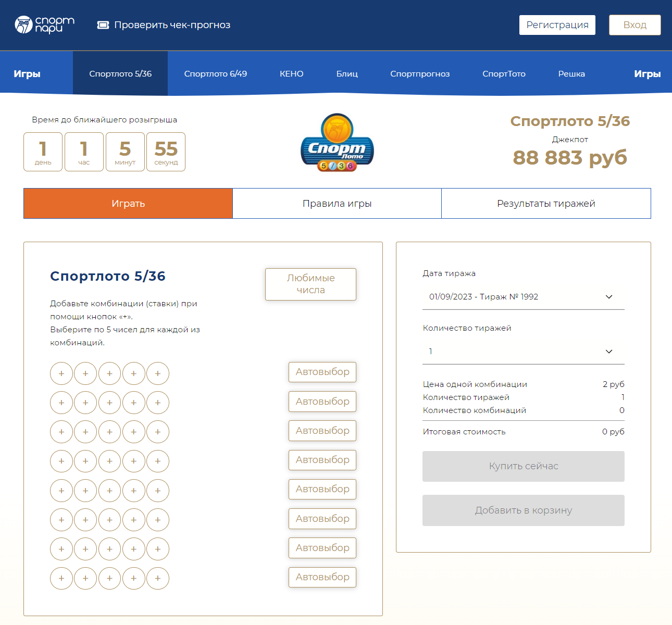Open Решка game

tap(571, 73)
